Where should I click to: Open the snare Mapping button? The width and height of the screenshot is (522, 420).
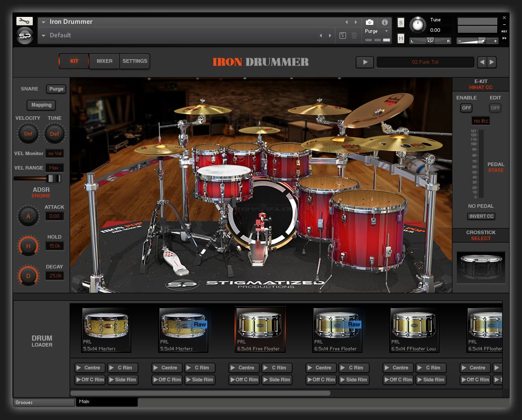tap(41, 105)
